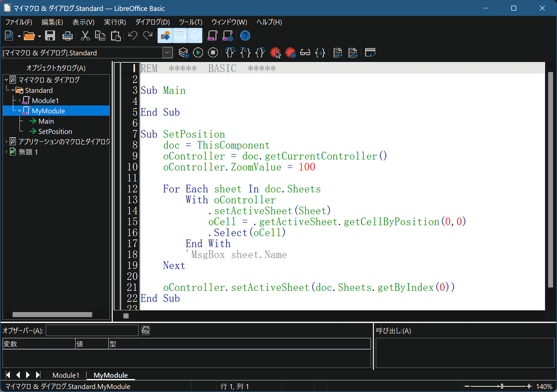Screen dimensions: 557x392
Task: Run the macro with the green play button
Action: point(198,53)
